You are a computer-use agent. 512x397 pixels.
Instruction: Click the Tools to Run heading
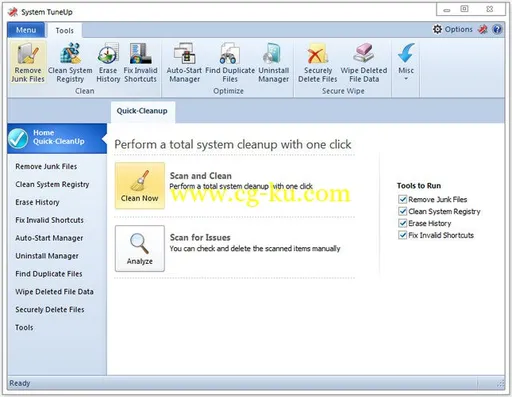tap(419, 186)
